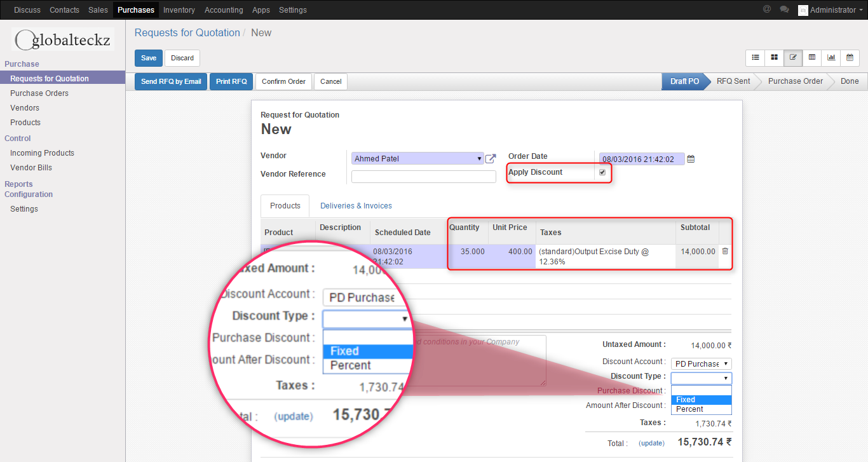The width and height of the screenshot is (868, 462).
Task: Switch to Deliveries & Invoices tab
Action: [x=356, y=206]
